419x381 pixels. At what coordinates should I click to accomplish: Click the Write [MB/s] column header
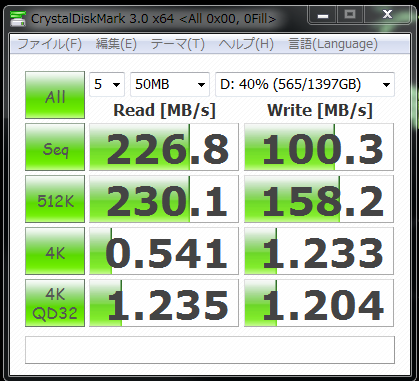click(320, 110)
